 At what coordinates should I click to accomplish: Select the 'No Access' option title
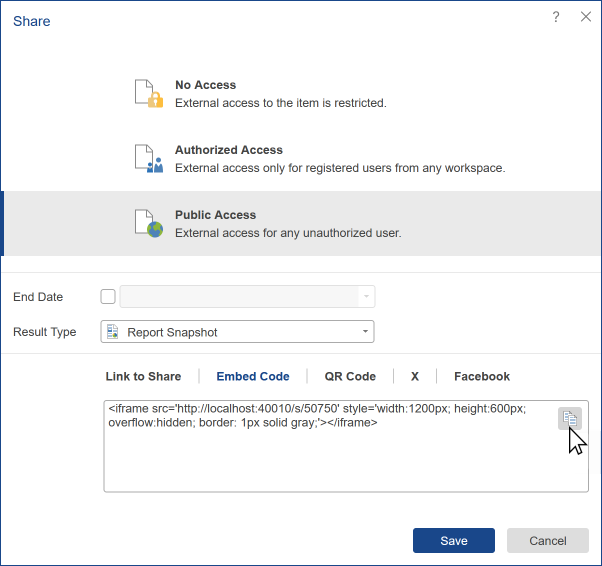(x=205, y=86)
